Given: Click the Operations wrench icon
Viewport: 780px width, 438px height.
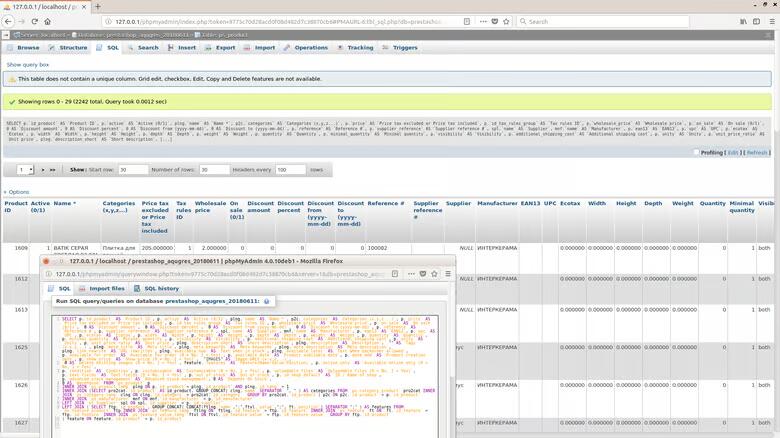Looking at the screenshot, I should [287, 47].
